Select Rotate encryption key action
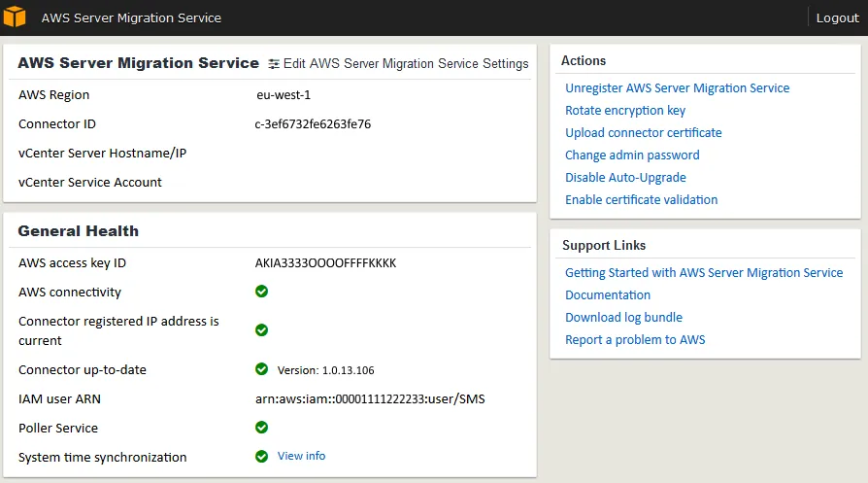Viewport: 868px width, 483px height. [x=625, y=110]
